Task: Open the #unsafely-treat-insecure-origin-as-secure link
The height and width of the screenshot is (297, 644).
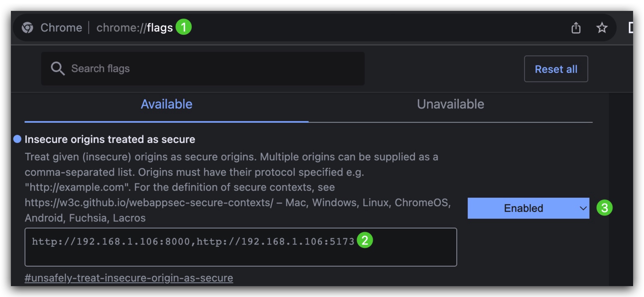Action: [x=129, y=278]
